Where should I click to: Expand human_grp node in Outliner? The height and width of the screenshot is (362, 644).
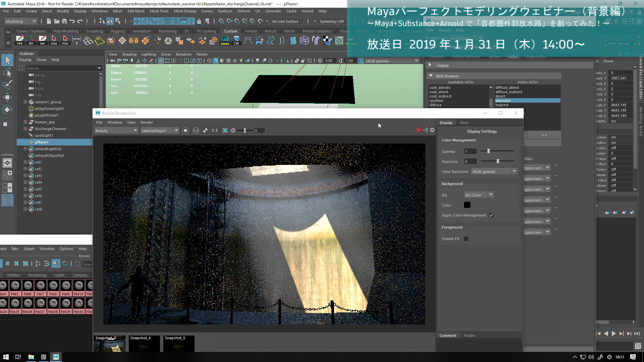25,122
